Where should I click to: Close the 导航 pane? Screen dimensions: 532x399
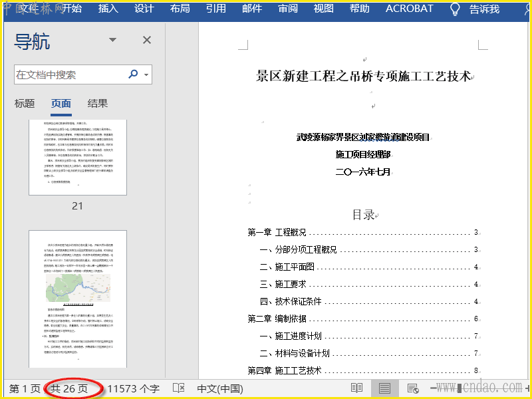pyautogui.click(x=147, y=40)
